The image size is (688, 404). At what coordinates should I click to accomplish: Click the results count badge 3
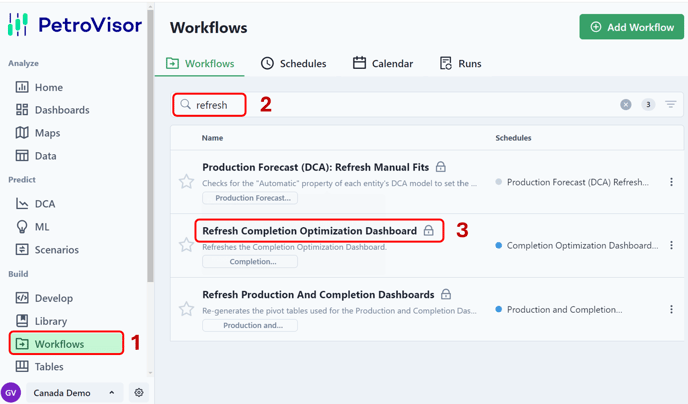click(648, 104)
